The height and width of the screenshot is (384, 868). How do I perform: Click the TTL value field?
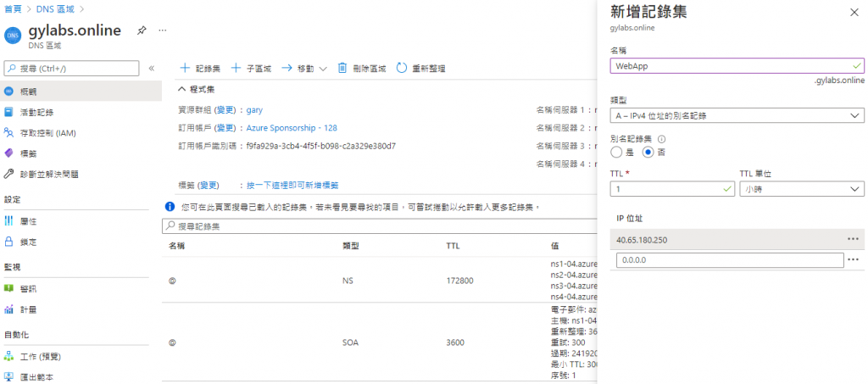pos(672,189)
